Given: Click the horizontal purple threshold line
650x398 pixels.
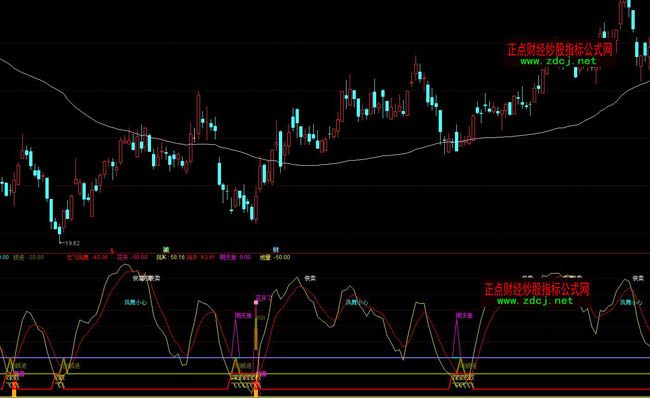Looking at the screenshot, I should (x=325, y=358).
